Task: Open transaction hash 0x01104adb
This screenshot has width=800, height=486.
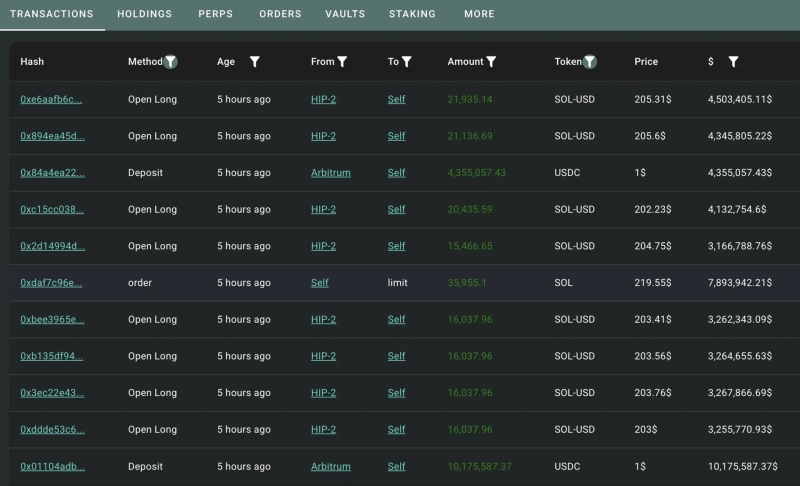Action: tap(51, 467)
